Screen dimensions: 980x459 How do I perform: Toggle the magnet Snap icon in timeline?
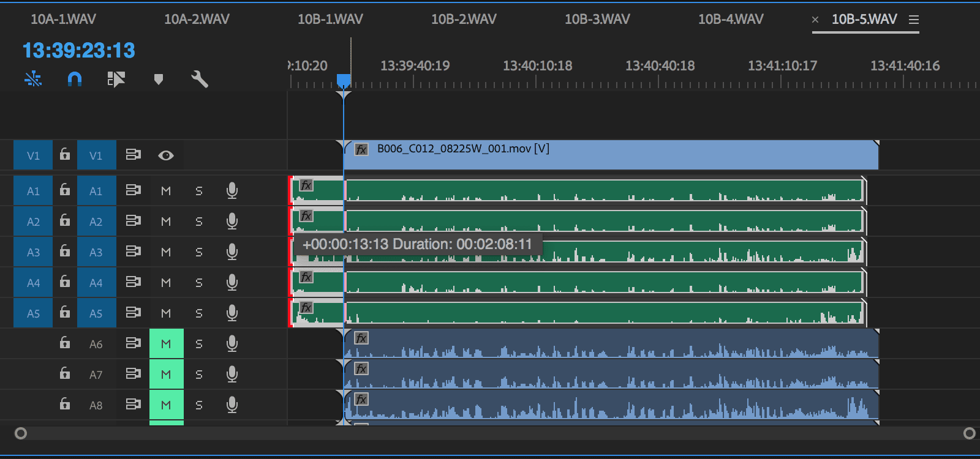point(74,79)
